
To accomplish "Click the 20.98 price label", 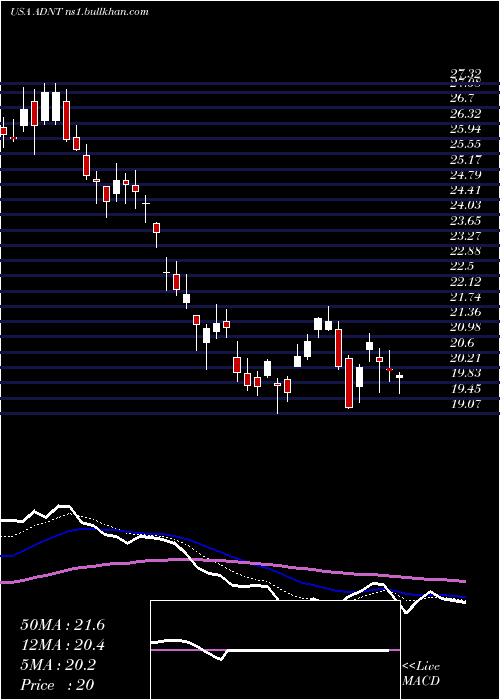I will (x=467, y=327).
